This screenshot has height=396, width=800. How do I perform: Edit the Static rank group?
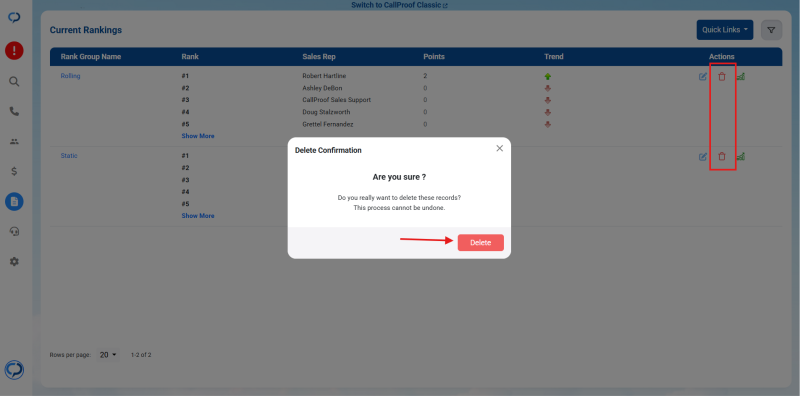[x=703, y=157]
